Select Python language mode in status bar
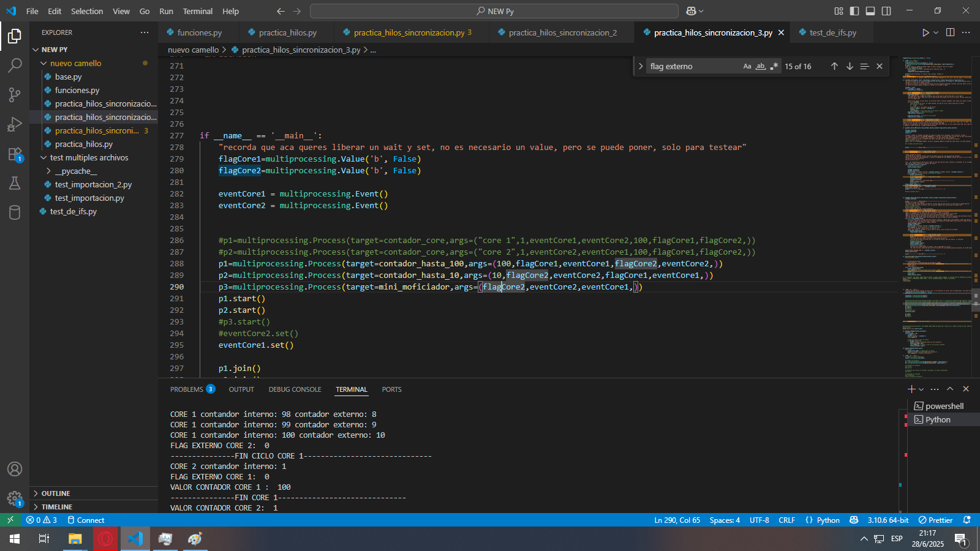 click(x=828, y=520)
